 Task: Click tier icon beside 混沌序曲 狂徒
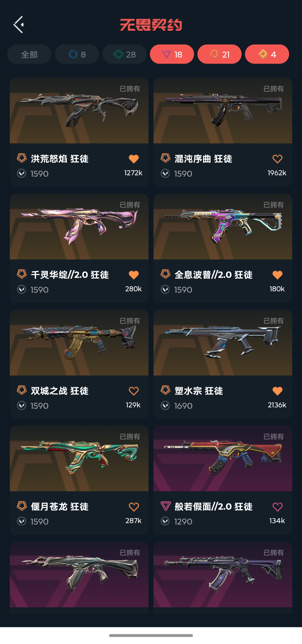[166, 158]
